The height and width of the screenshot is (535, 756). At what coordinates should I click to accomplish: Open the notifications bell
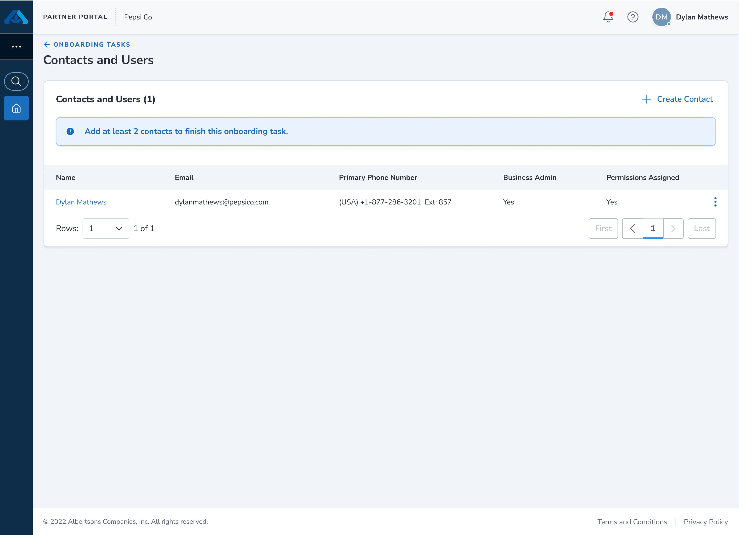pyautogui.click(x=608, y=17)
